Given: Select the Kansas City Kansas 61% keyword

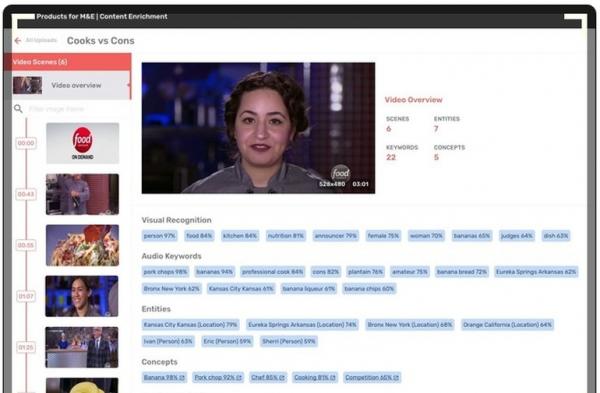Looking at the screenshot, I should tap(241, 289).
